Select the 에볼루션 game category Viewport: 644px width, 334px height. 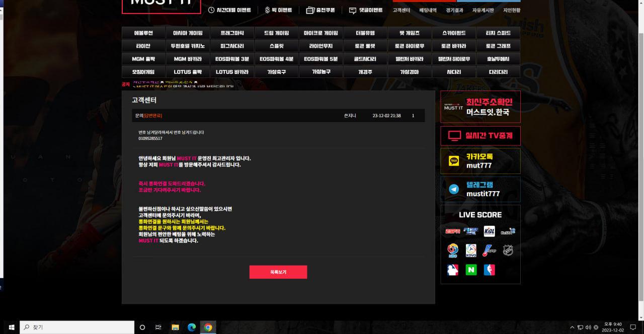144,33
